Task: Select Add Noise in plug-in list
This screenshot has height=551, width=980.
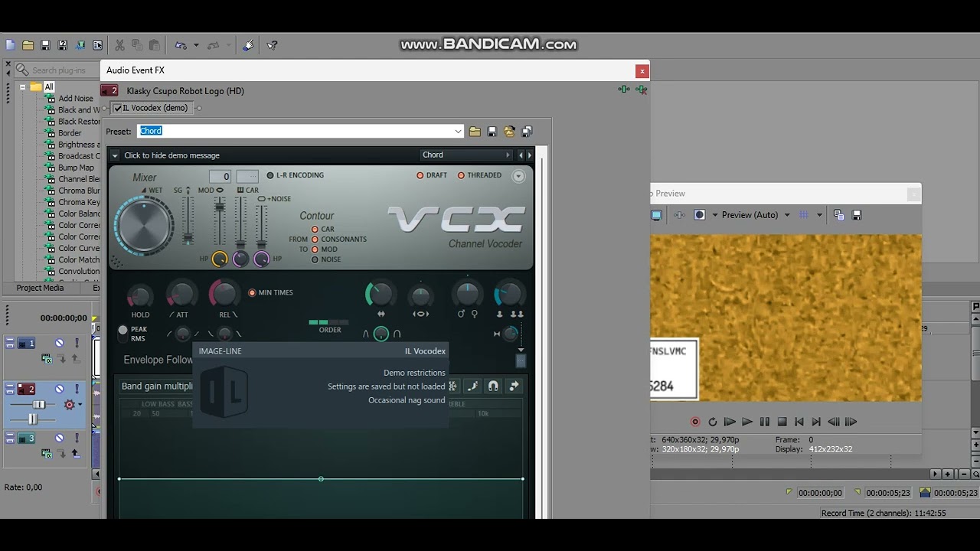Action: pos(76,98)
